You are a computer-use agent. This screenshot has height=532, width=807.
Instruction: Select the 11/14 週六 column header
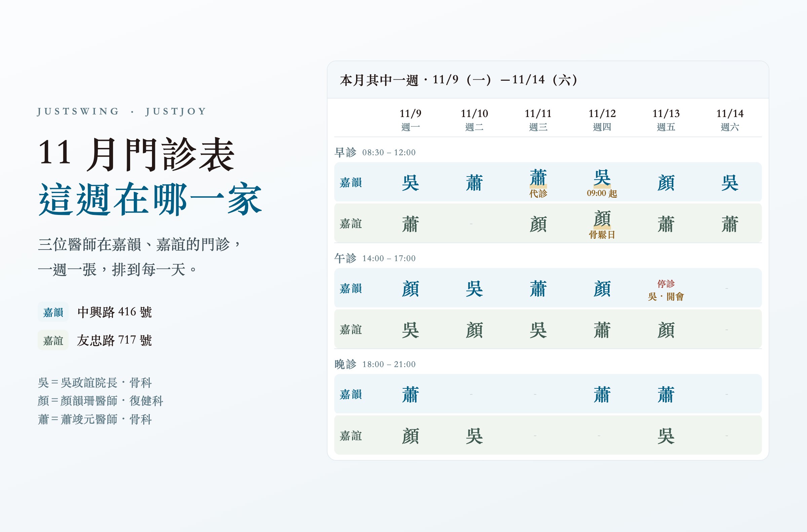pyautogui.click(x=730, y=120)
